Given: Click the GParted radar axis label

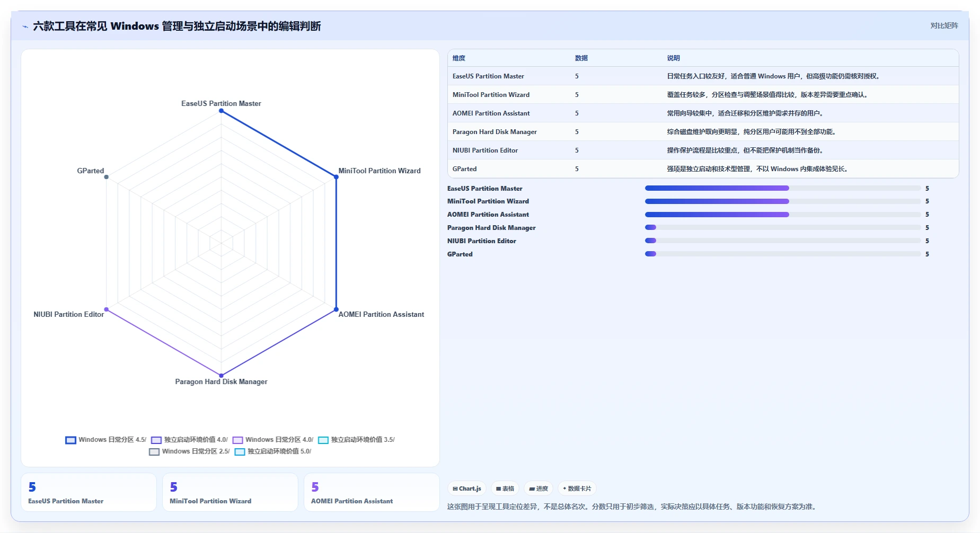Looking at the screenshot, I should [91, 171].
